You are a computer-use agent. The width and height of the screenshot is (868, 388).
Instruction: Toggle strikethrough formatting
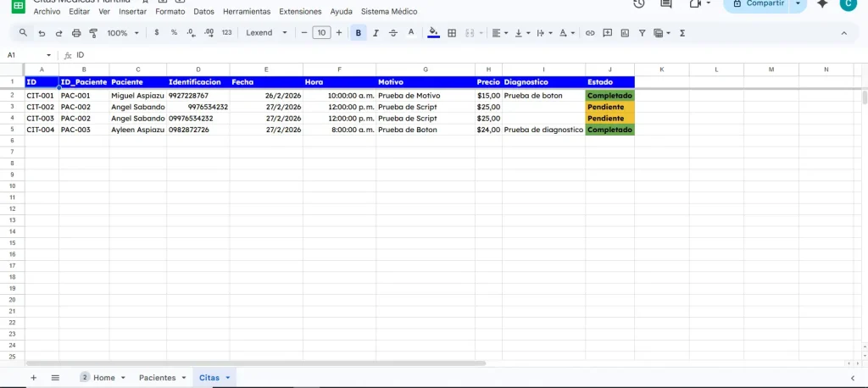pyautogui.click(x=393, y=33)
